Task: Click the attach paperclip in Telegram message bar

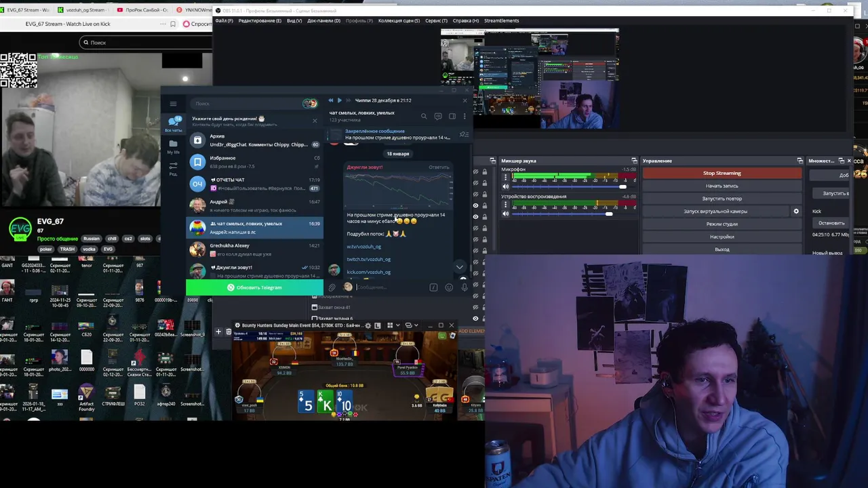Action: 332,287
